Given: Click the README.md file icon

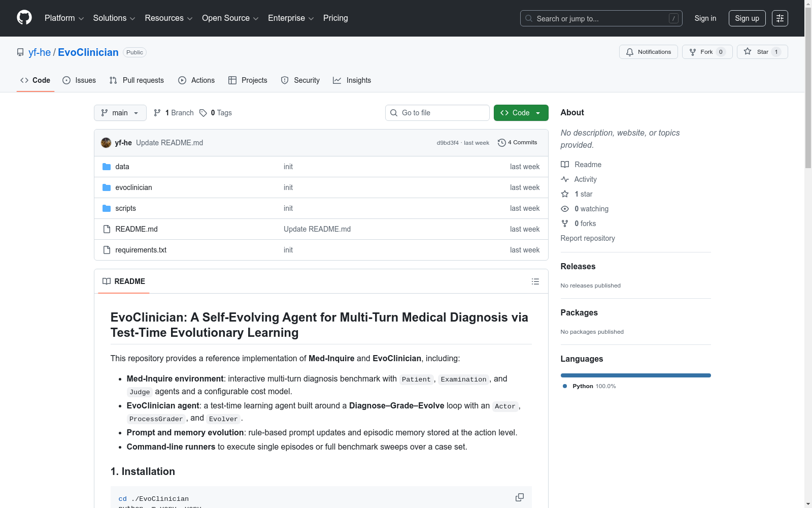Looking at the screenshot, I should (107, 229).
